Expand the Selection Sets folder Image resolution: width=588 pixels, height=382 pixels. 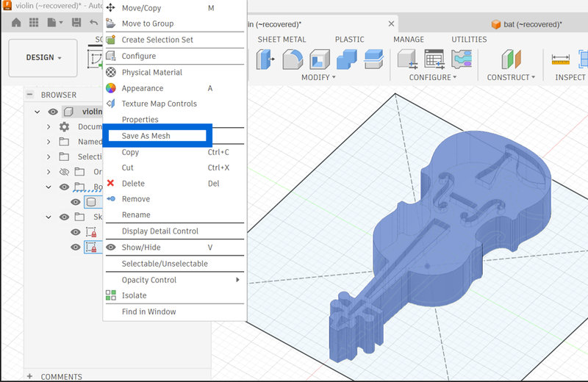point(49,156)
